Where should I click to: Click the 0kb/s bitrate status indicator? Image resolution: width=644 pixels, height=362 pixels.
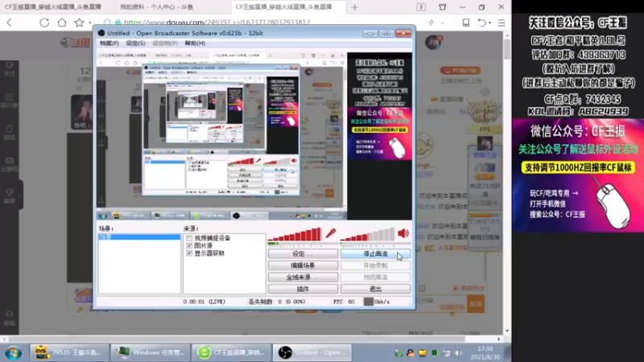377,302
